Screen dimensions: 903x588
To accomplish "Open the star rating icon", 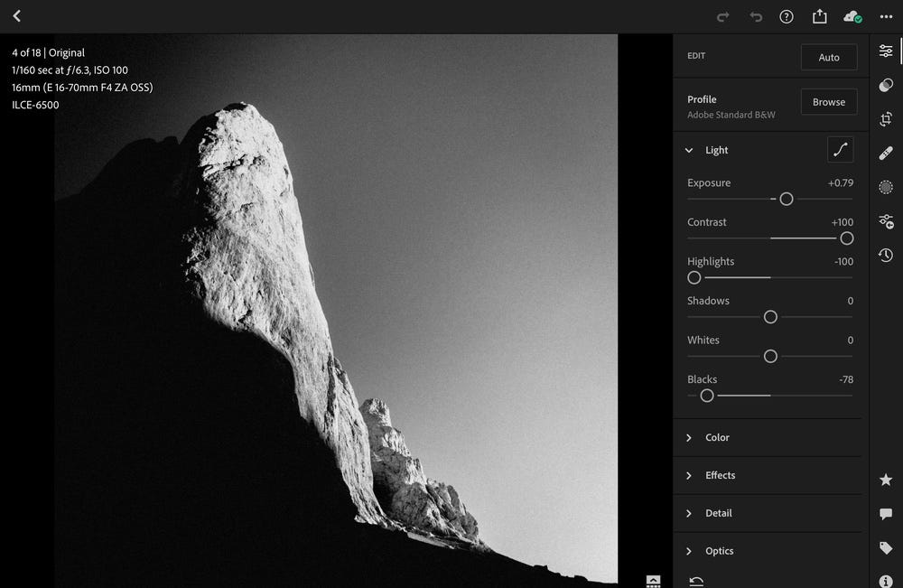I will pyautogui.click(x=886, y=480).
